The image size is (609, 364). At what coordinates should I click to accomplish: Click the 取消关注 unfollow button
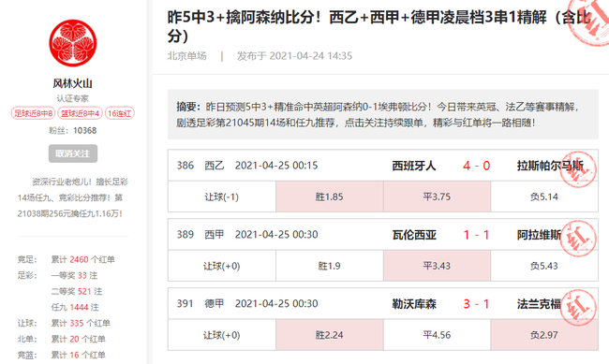tap(73, 153)
